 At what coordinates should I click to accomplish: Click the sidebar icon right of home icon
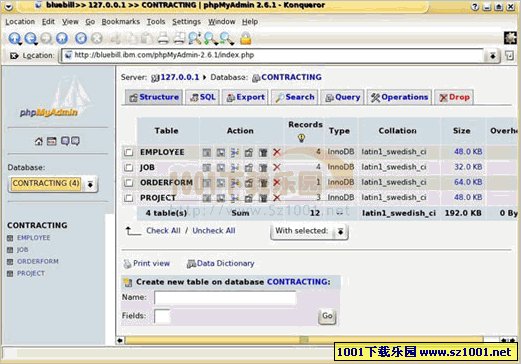(52, 141)
